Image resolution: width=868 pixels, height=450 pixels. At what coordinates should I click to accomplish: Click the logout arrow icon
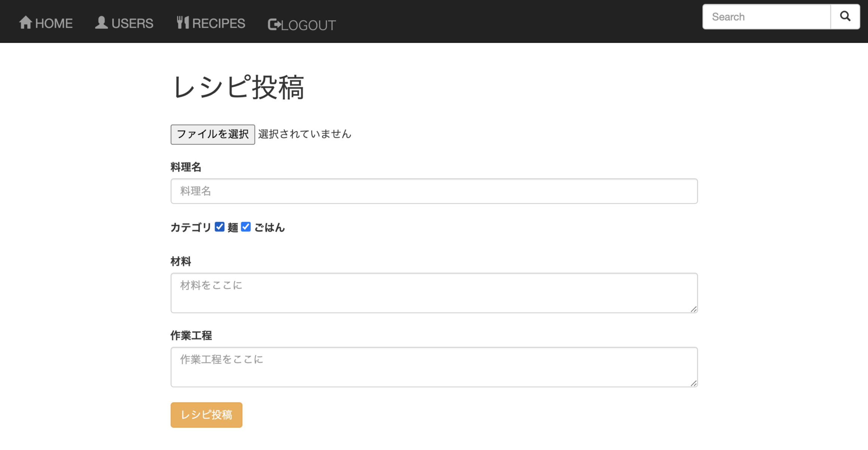point(274,24)
